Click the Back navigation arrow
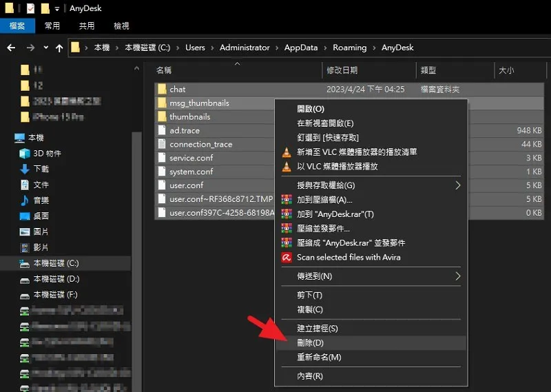 (11, 48)
